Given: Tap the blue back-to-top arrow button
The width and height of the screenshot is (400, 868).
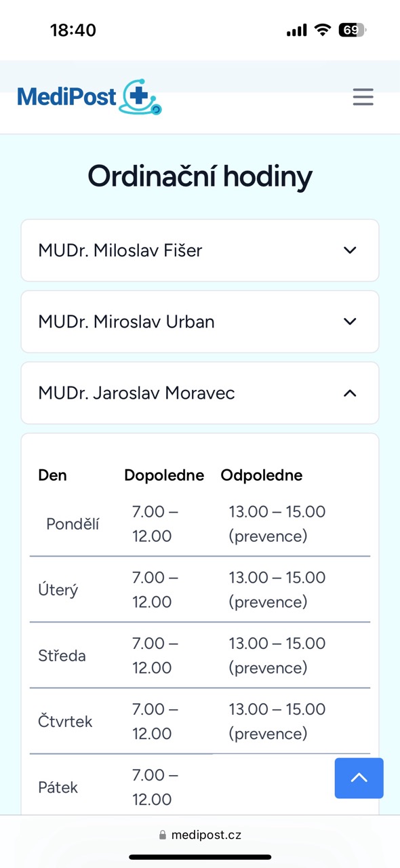Looking at the screenshot, I should tap(359, 778).
